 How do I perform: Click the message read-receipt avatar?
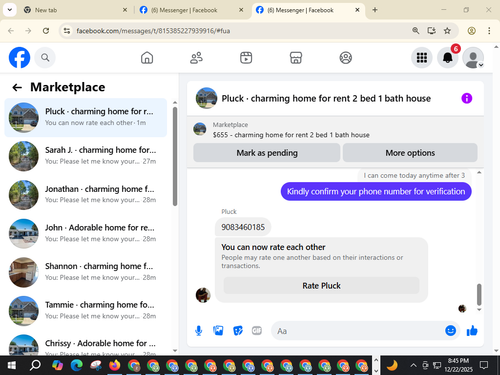coord(462,309)
